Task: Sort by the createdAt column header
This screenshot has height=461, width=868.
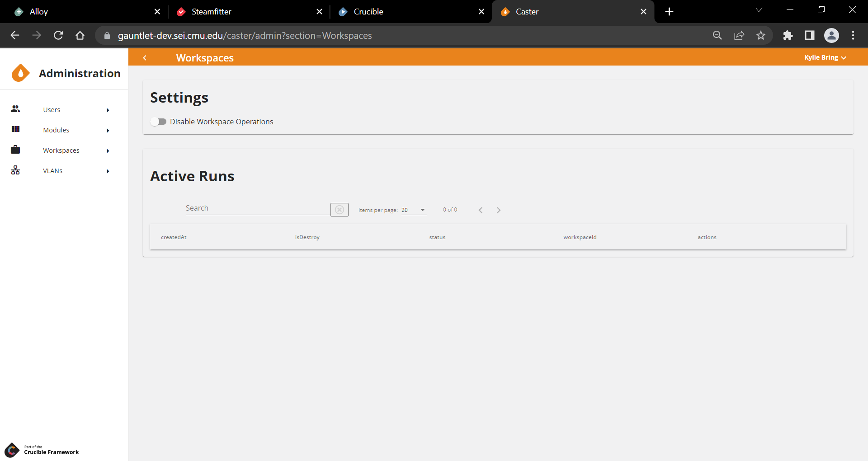Action: (174, 237)
